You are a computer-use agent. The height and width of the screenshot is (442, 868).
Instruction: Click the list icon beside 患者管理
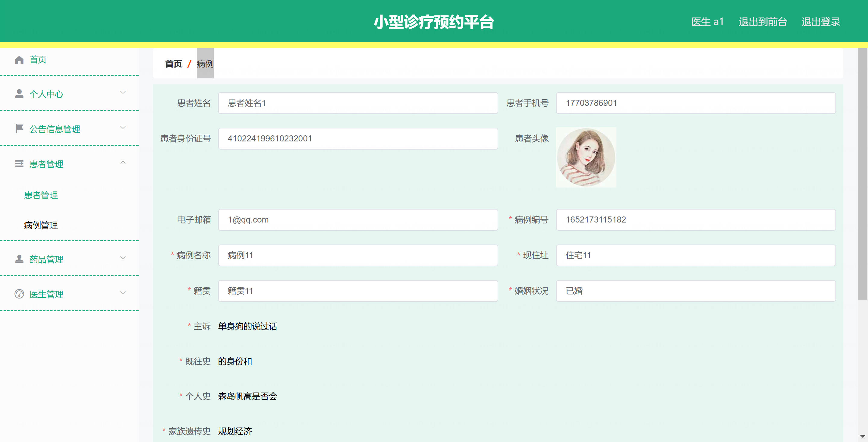[19, 164]
